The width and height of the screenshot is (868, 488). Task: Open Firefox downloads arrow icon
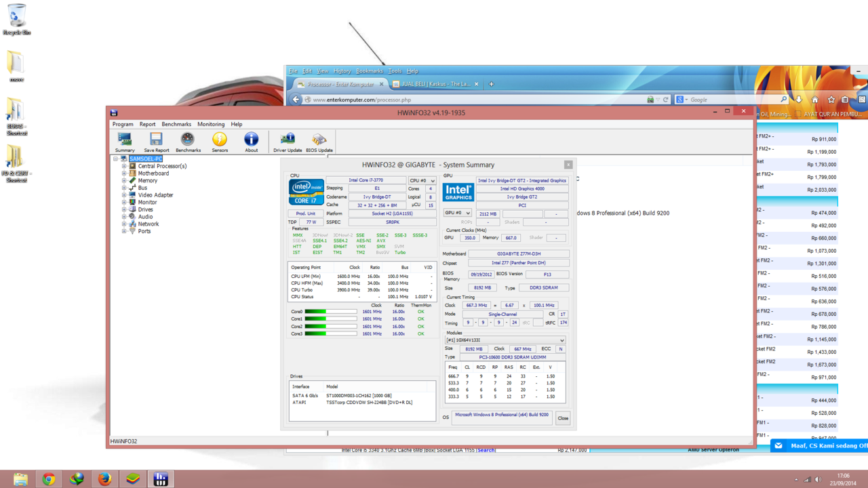point(799,100)
